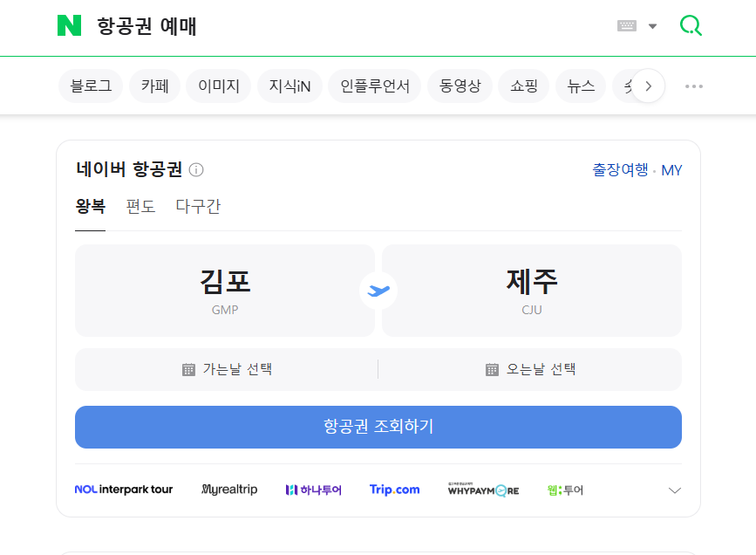Select the 블로그 category
This screenshot has width=756, height=555.
coord(90,86)
